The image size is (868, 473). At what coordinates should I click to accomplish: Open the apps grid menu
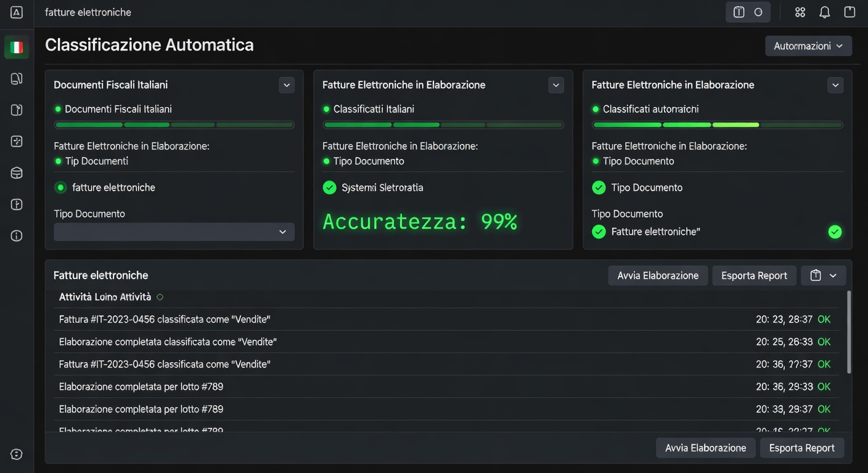click(x=800, y=12)
